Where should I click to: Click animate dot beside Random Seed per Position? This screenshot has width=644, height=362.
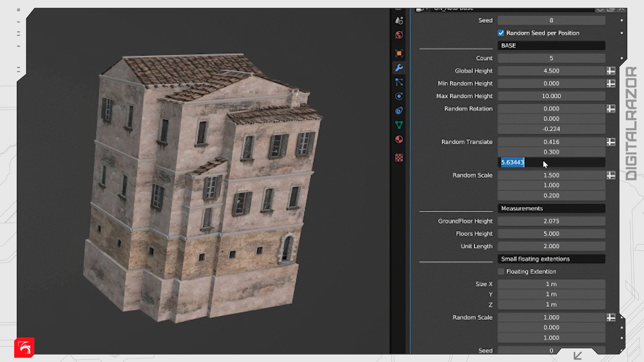point(622,33)
